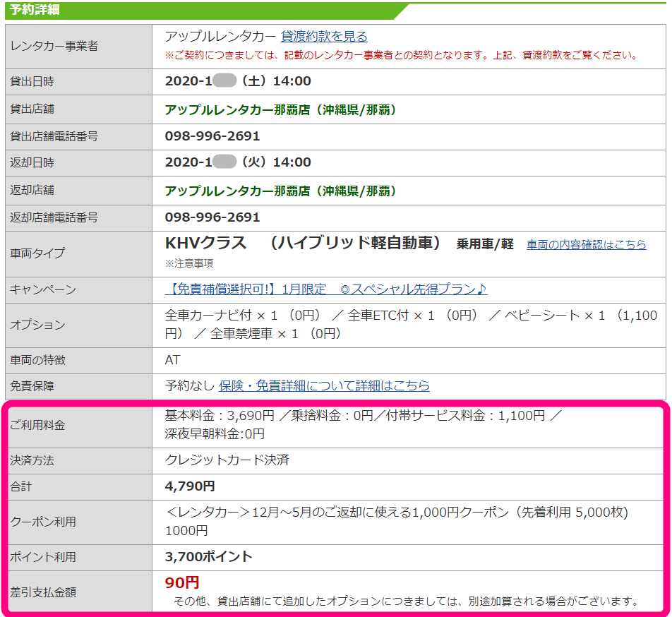This screenshot has width=672, height=617.
Task: Click the 予約詳細 section header
Action: (x=35, y=9)
